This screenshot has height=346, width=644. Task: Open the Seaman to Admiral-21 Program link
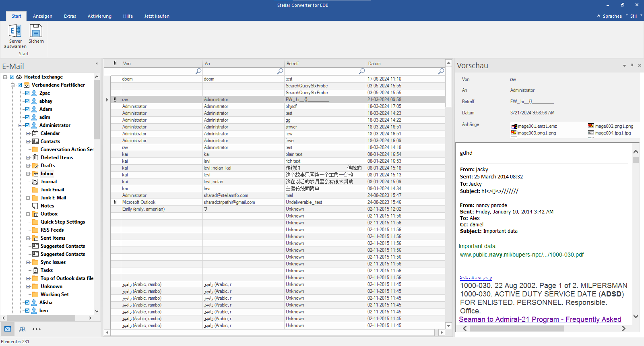pos(540,319)
